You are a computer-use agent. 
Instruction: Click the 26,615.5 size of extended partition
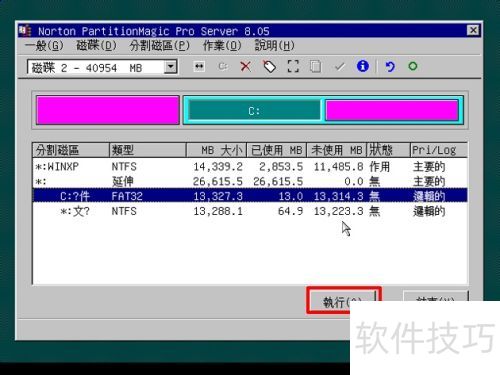click(218, 181)
